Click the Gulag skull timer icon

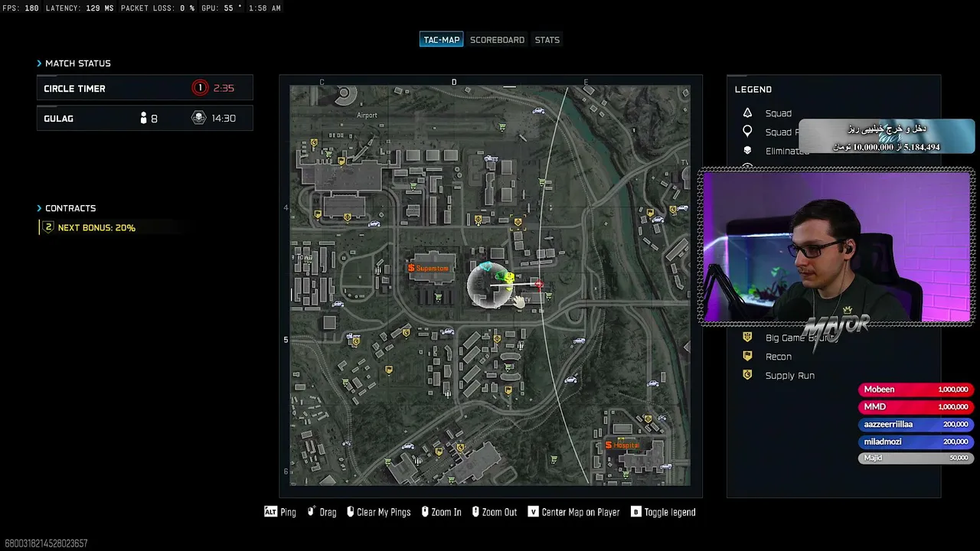coord(198,118)
